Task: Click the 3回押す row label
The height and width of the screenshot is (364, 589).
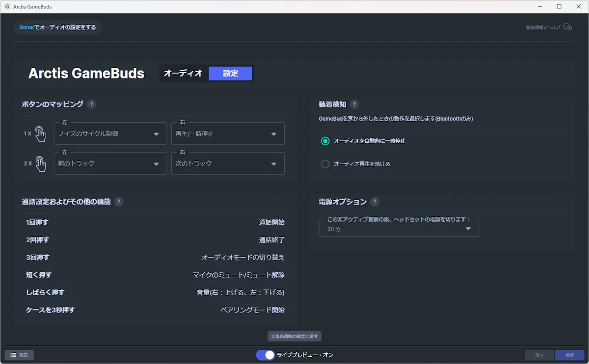Action: pyautogui.click(x=37, y=257)
